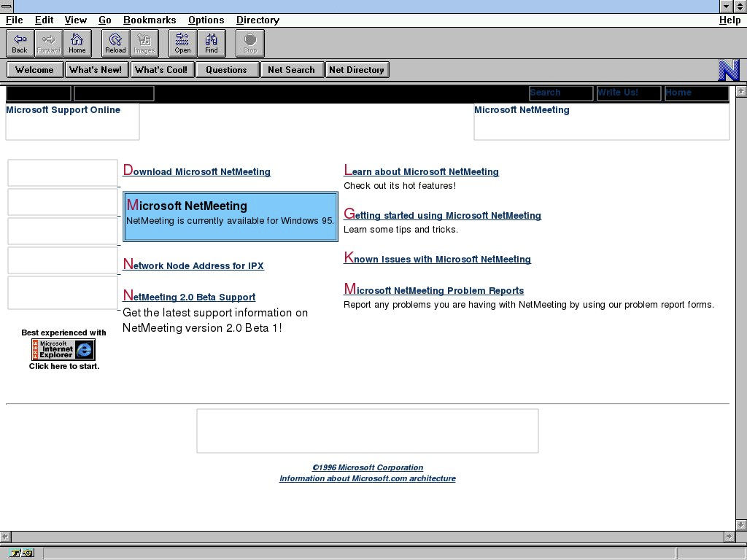Open the Directory menu

point(258,20)
